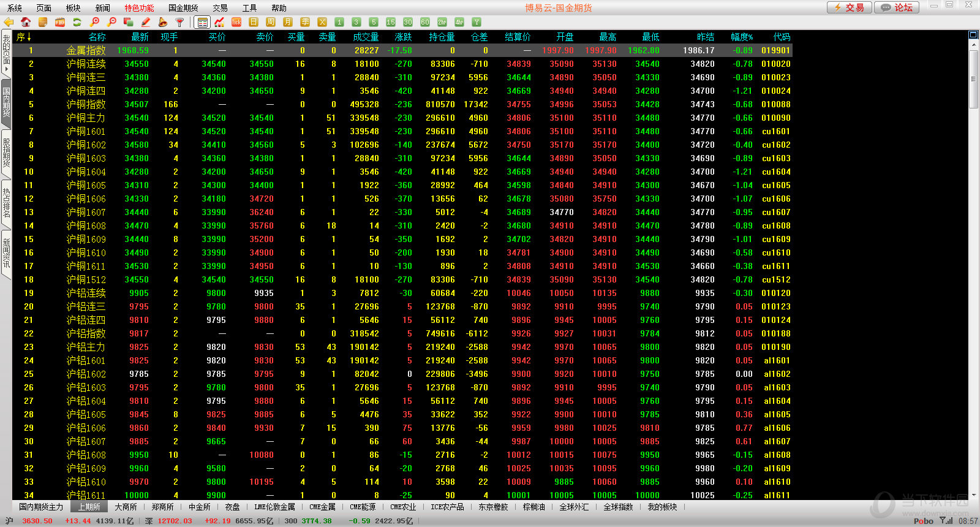Select the 金属指数 row
The width and height of the screenshot is (980, 527).
402,50
